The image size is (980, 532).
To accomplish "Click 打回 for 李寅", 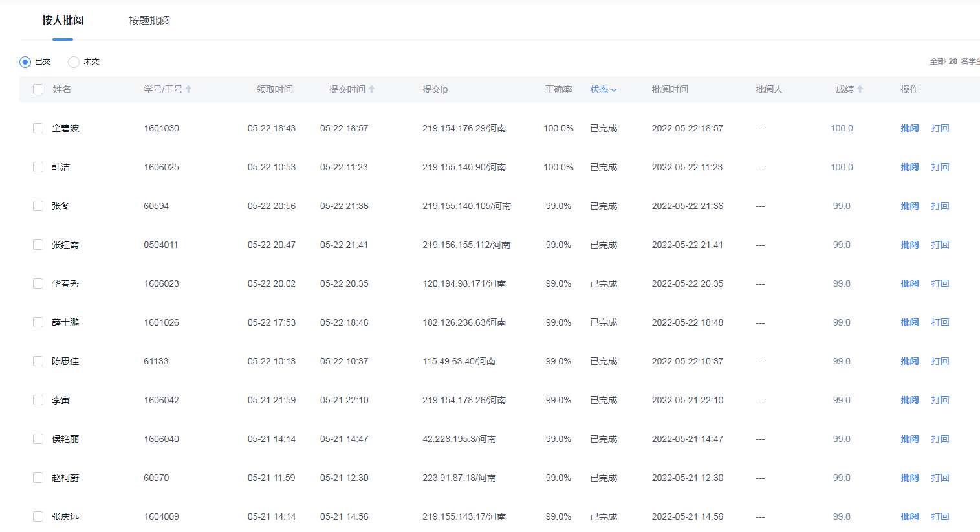I will 940,400.
